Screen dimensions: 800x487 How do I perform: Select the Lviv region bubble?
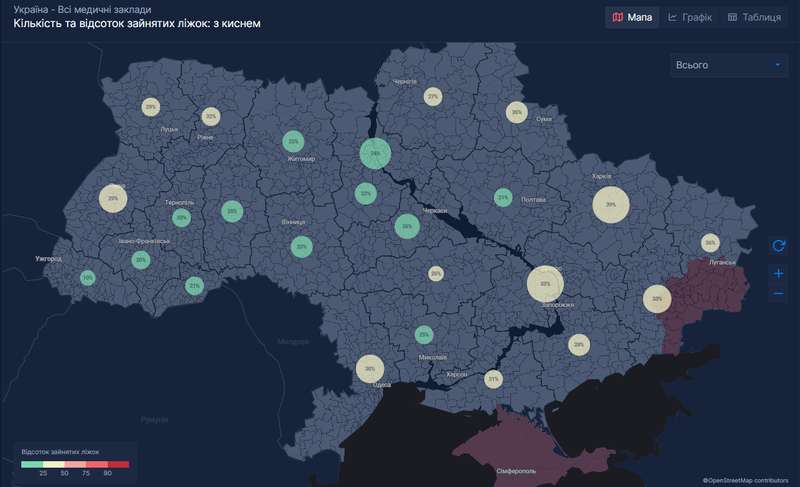[113, 198]
